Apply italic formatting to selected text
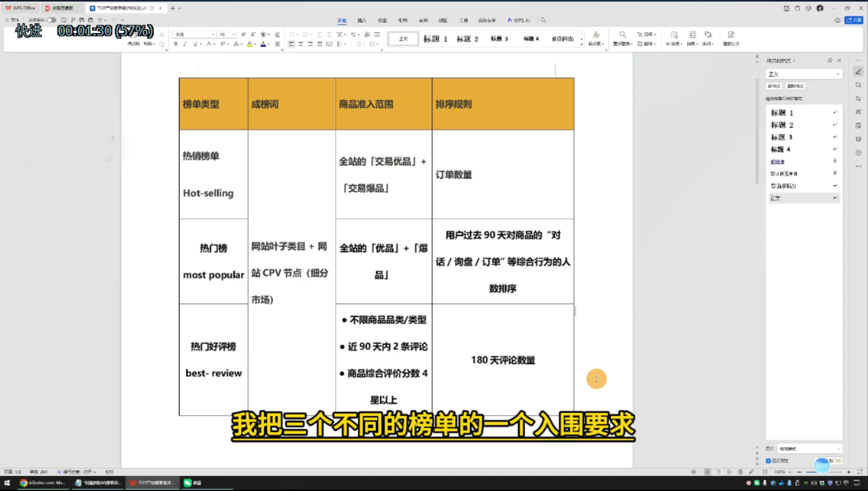The height and width of the screenshot is (491, 868). click(185, 44)
